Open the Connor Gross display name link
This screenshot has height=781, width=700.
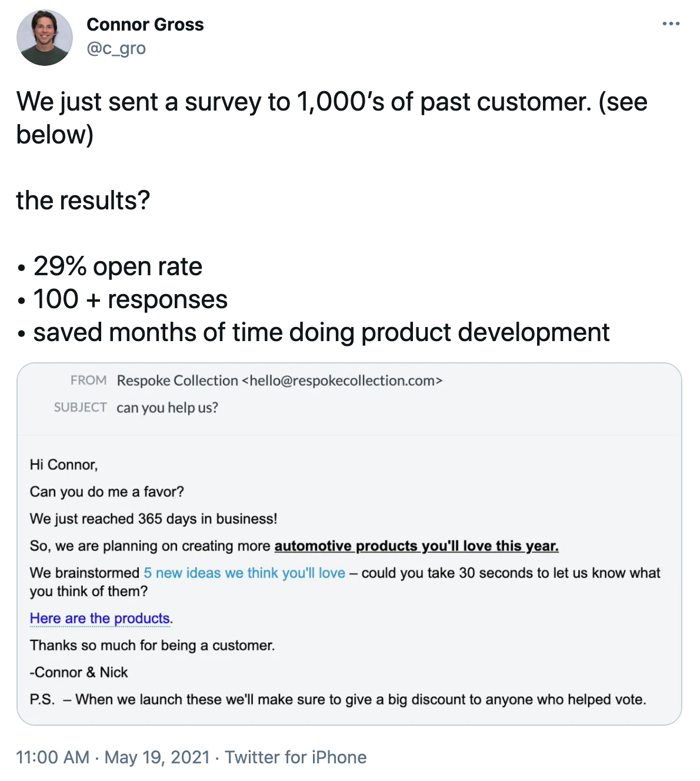[145, 25]
